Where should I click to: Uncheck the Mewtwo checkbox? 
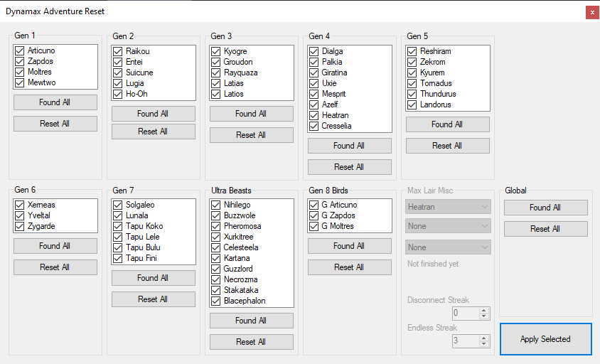point(19,82)
